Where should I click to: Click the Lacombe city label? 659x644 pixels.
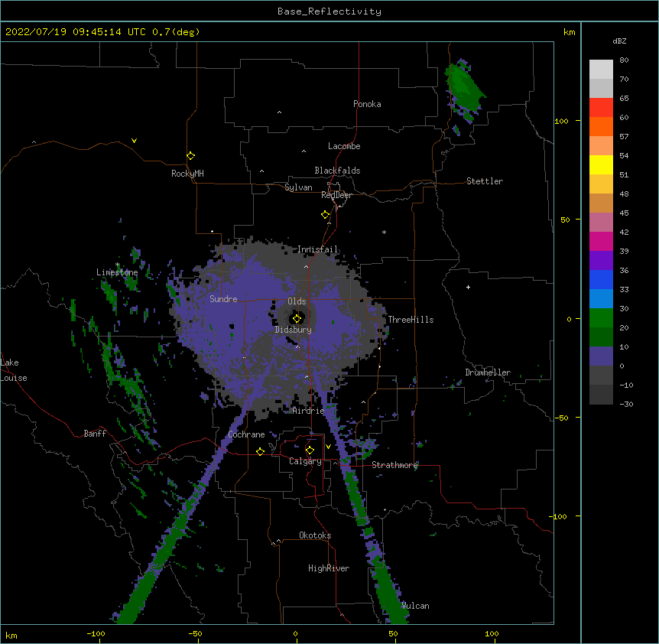pos(344,146)
